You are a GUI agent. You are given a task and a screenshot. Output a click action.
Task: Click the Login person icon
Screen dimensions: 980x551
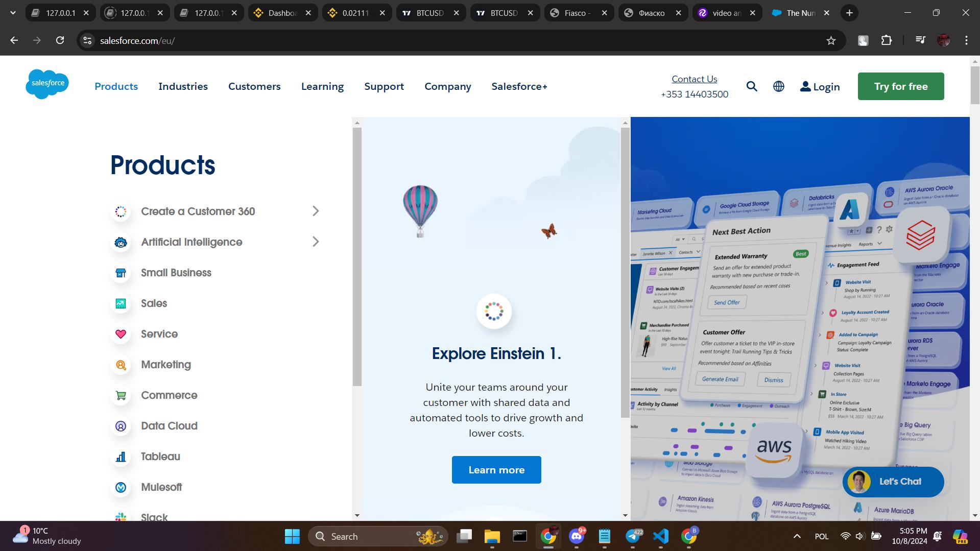pyautogui.click(x=805, y=86)
